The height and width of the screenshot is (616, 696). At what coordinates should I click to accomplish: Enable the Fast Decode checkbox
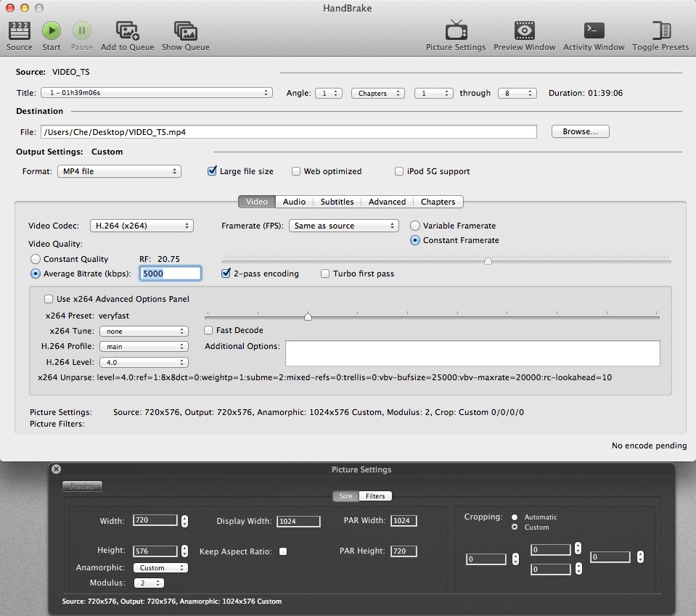click(x=208, y=330)
